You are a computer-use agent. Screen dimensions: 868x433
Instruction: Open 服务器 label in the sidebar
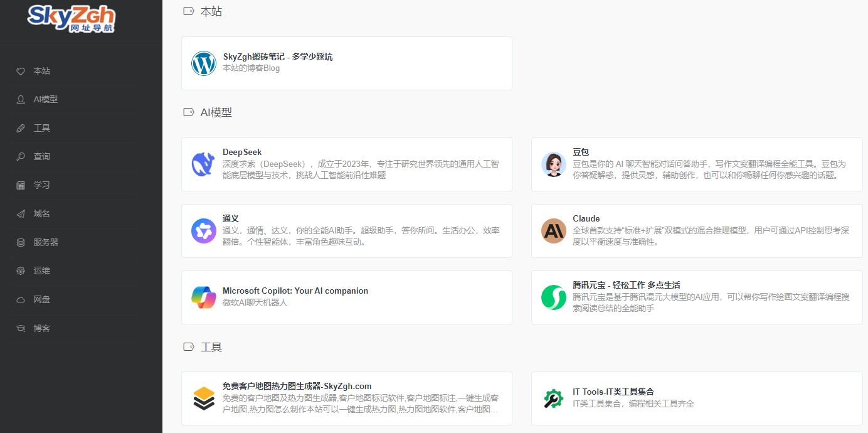click(46, 242)
